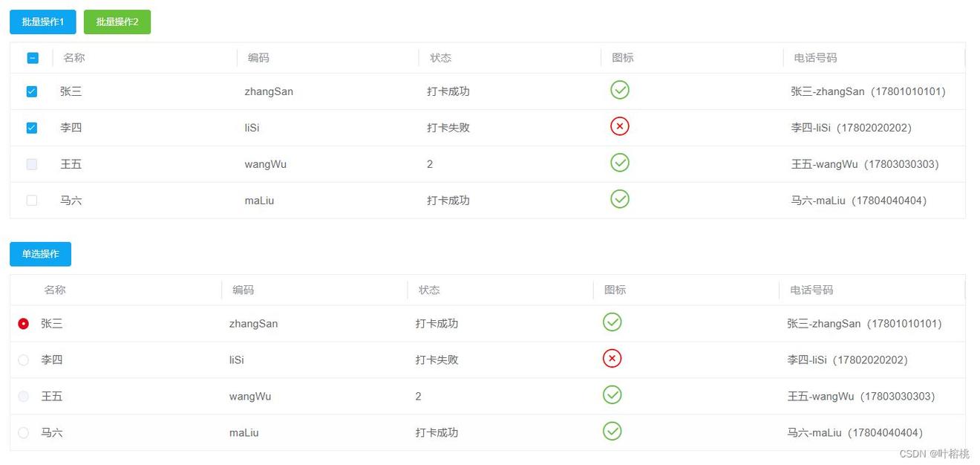Click the 批量操作1 button
The height and width of the screenshot is (465, 980).
[x=43, y=22]
